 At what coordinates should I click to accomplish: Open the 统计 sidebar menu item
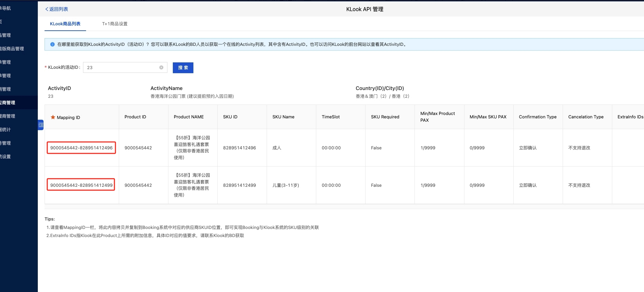19,129
